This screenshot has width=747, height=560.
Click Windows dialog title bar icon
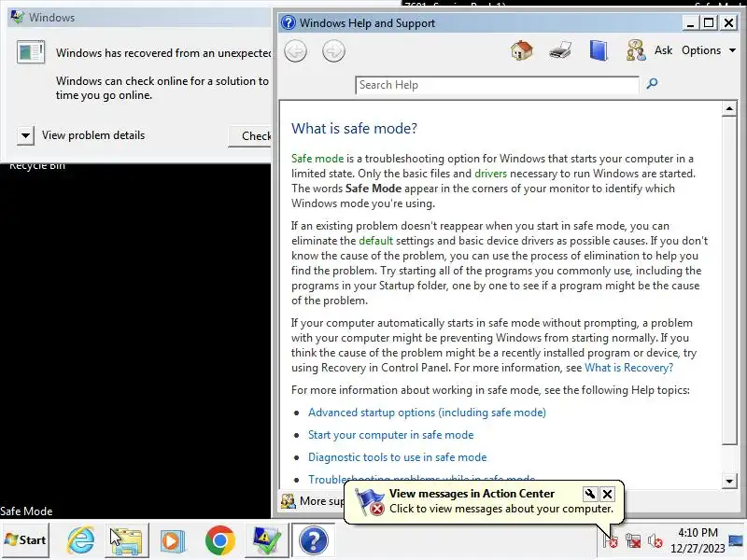[x=17, y=17]
